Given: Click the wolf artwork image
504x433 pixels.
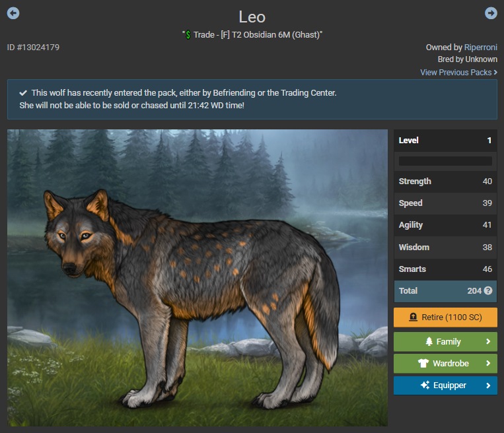Looking at the screenshot, I should coord(198,278).
